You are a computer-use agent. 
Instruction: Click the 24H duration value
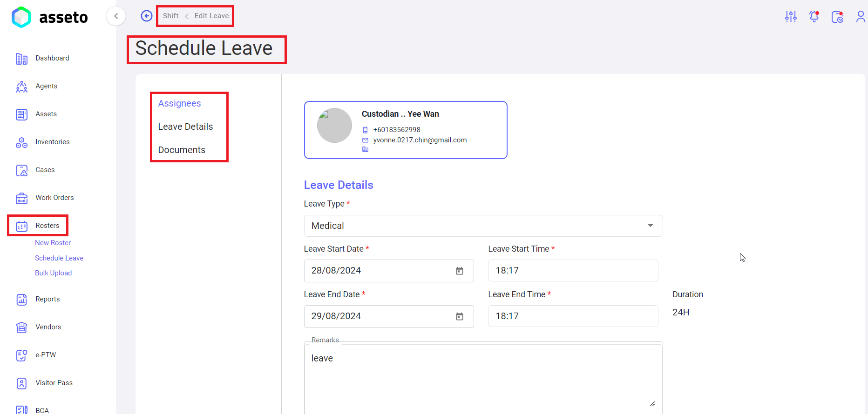(x=681, y=313)
